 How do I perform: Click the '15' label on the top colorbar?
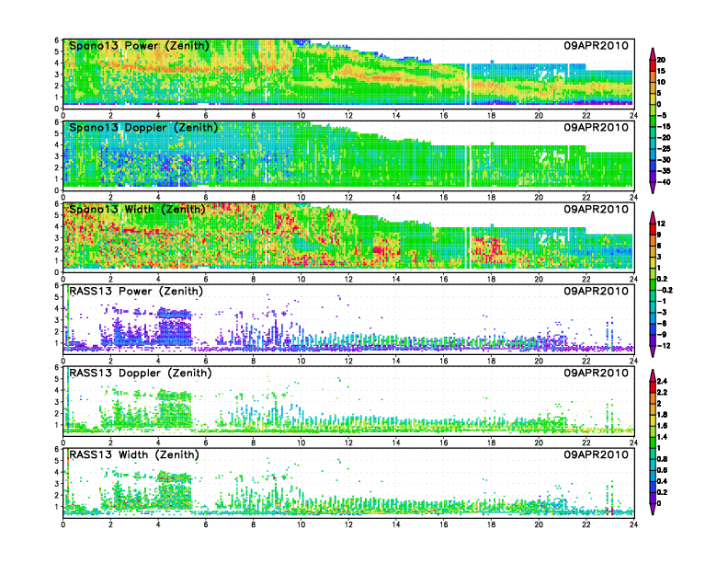661,71
